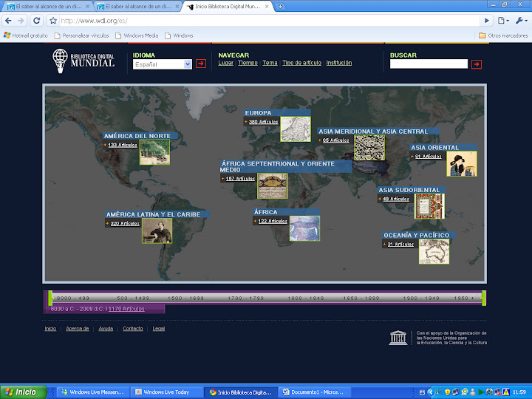Select the 1500 - 1699 timeline period
Screen dimensions: 532x399
(x=185, y=299)
